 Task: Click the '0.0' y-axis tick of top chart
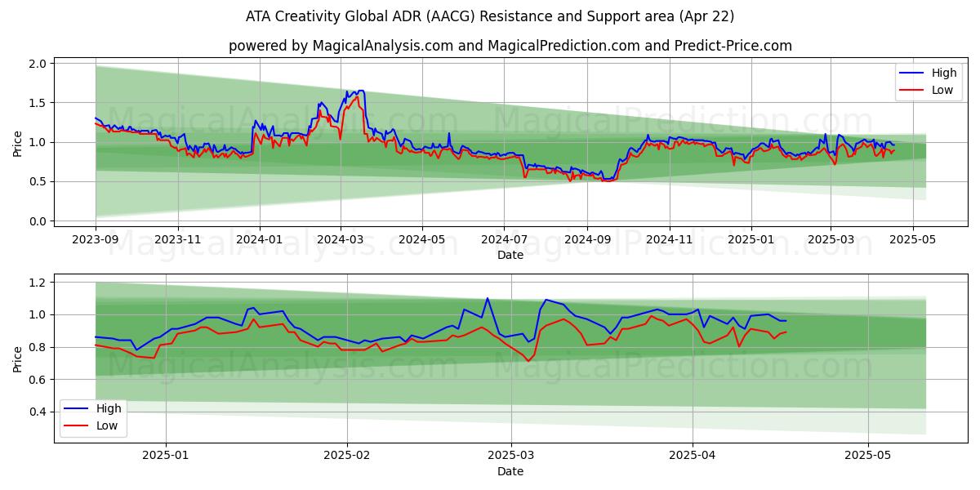(38, 221)
